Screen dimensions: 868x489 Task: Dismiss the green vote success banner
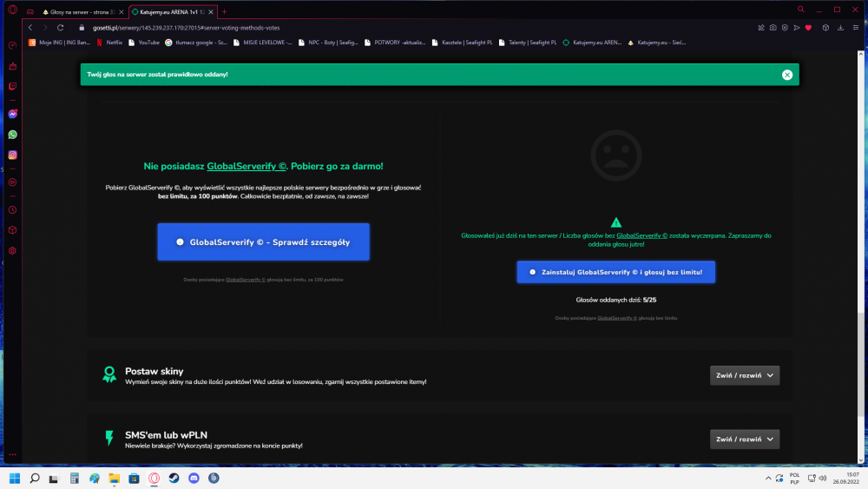(x=786, y=75)
